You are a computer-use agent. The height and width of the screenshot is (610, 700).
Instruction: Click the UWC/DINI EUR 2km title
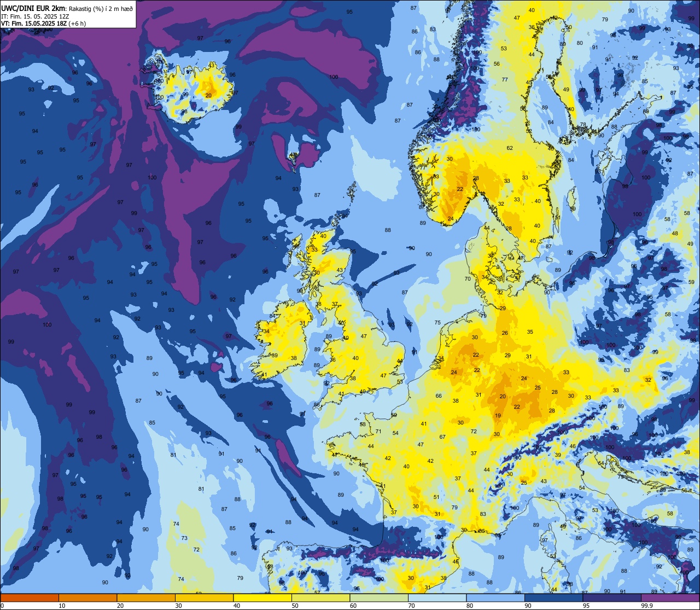(x=33, y=8)
